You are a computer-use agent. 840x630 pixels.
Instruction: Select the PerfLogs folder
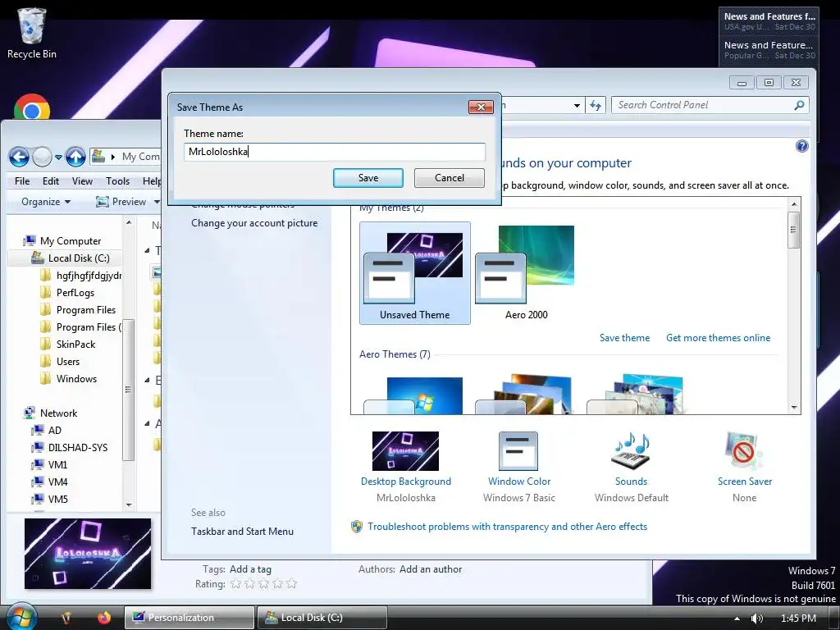(75, 293)
